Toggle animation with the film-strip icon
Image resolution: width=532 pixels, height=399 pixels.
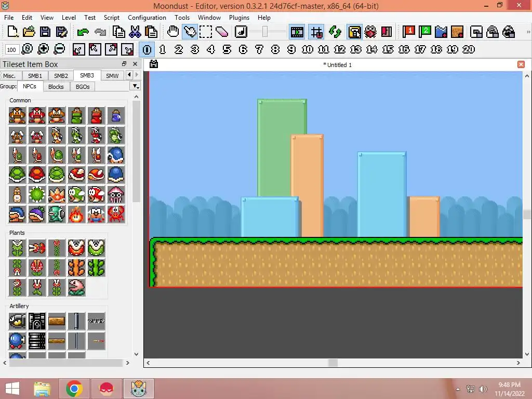297,32
